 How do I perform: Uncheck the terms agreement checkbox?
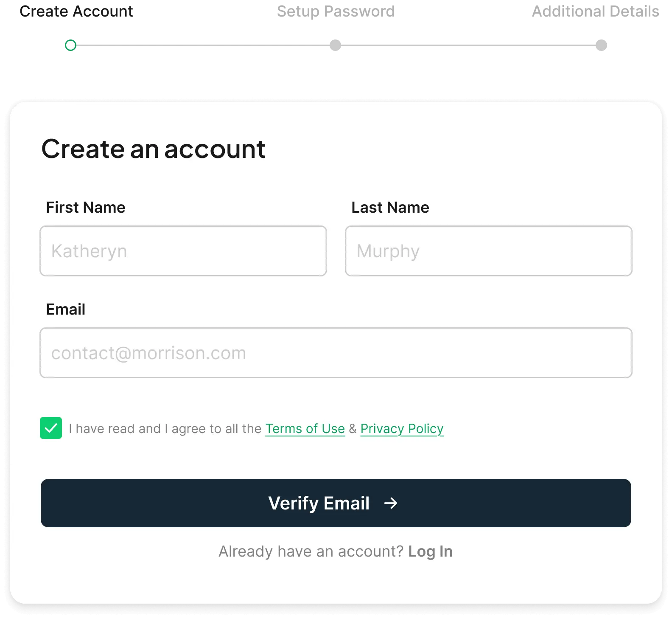click(x=51, y=428)
